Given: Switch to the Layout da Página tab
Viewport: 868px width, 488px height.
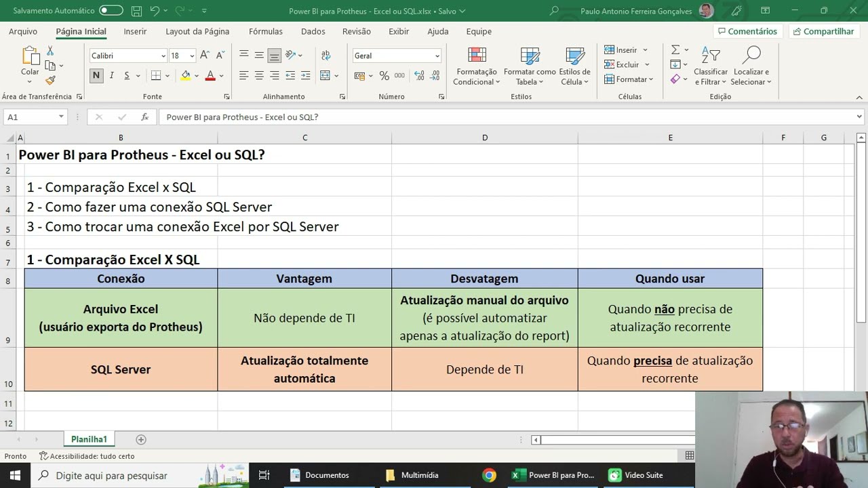Looking at the screenshot, I should (x=197, y=31).
